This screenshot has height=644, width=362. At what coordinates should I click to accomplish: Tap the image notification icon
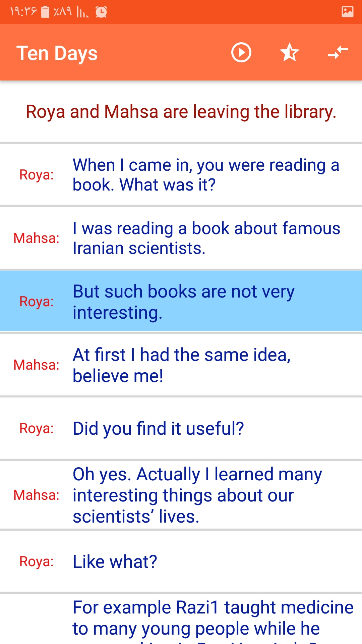coord(347,12)
